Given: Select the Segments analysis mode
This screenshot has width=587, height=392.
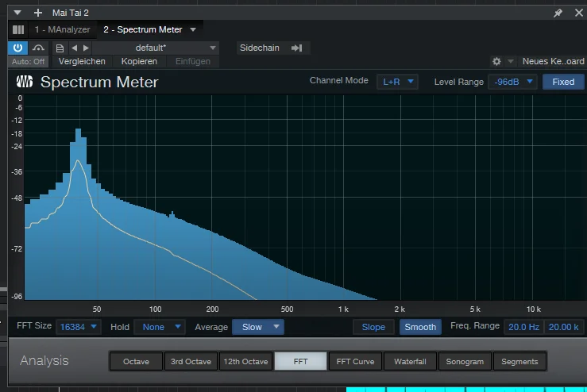Looking at the screenshot, I should tap(519, 361).
